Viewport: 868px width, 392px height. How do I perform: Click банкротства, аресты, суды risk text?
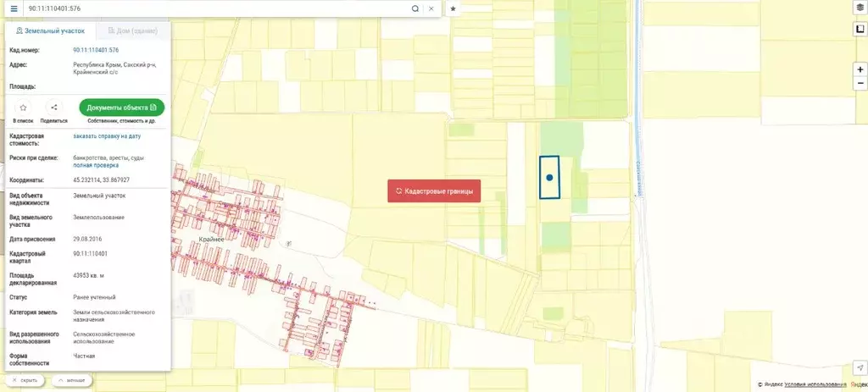108,157
